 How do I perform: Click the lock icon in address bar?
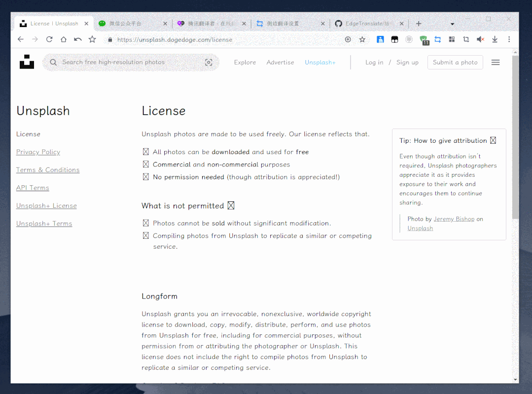[x=110, y=39]
